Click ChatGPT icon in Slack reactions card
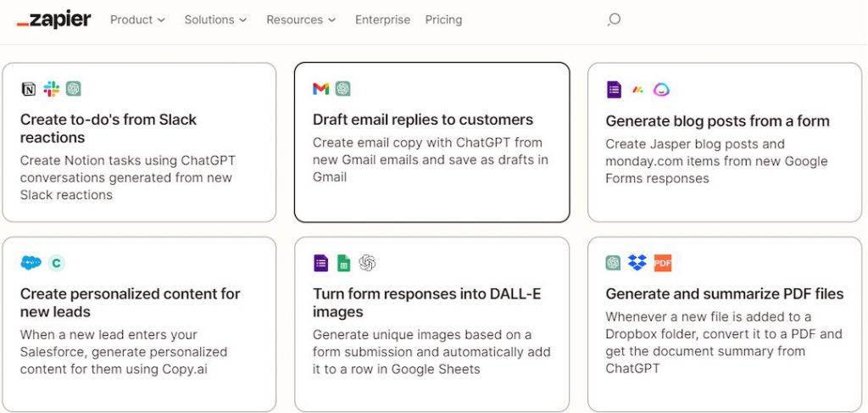Viewport: 868px width, 413px height. [x=74, y=88]
